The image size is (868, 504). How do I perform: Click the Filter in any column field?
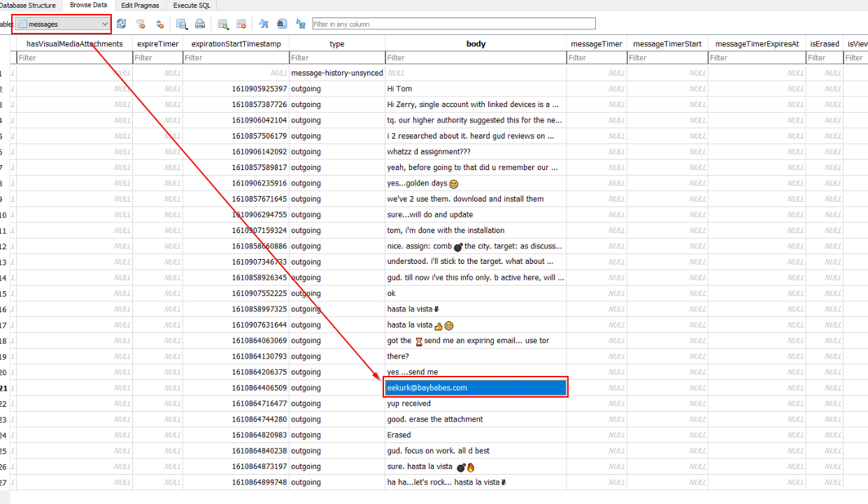coord(453,24)
